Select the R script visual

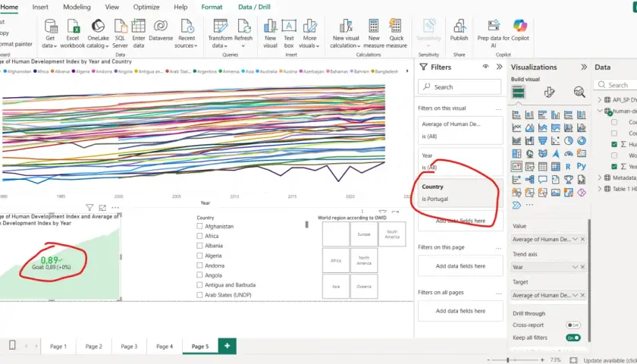568,167
